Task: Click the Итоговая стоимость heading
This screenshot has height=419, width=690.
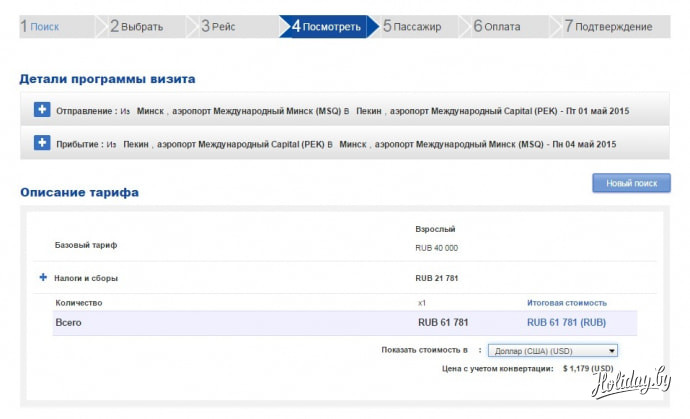Action: (567, 302)
